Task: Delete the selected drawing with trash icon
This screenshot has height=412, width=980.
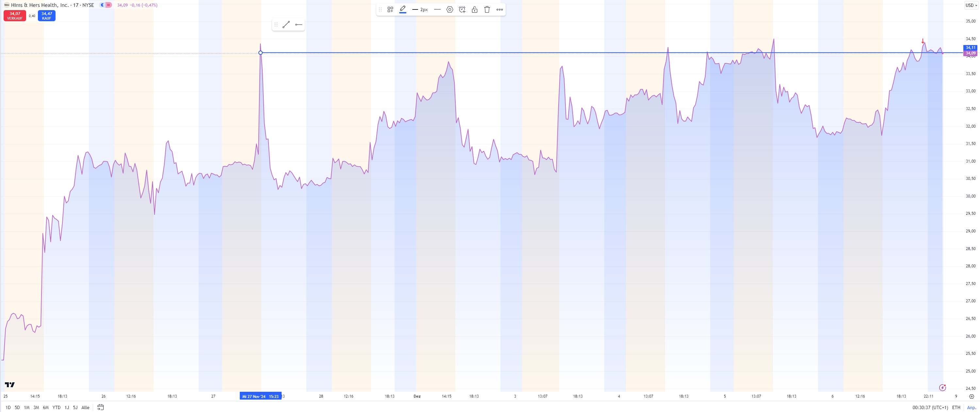Action: click(487, 9)
